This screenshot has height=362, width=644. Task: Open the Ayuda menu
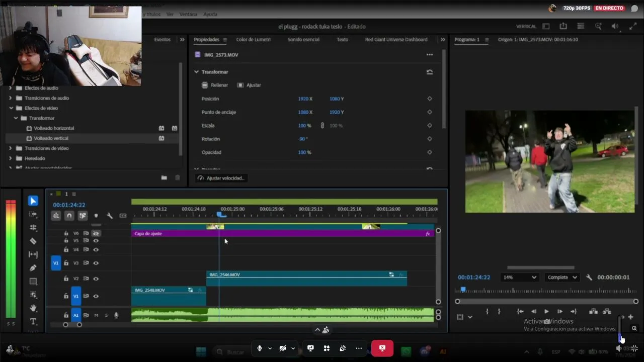210,15
